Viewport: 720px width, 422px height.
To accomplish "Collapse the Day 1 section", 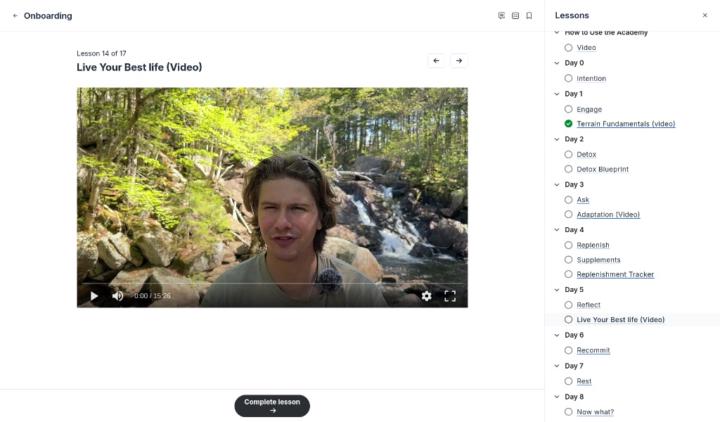I will pyautogui.click(x=556, y=94).
